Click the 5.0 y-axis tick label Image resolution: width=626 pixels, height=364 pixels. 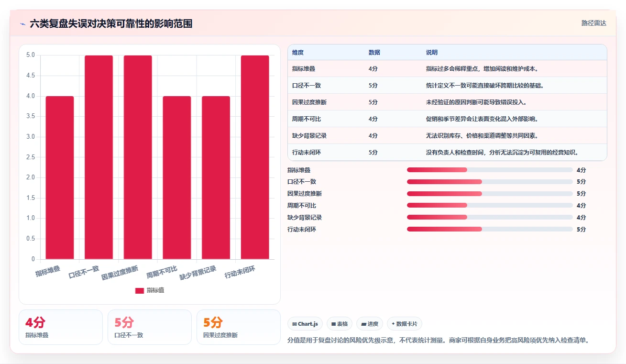coord(31,55)
